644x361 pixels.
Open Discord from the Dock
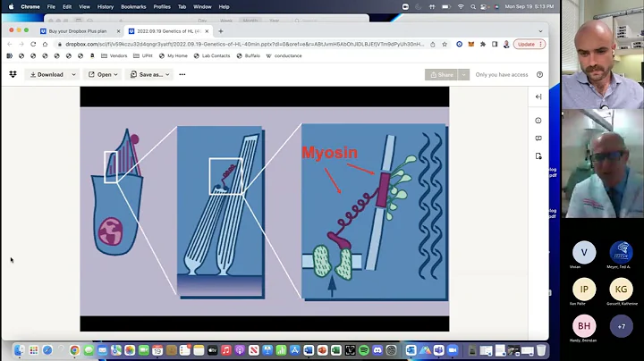coord(377,350)
